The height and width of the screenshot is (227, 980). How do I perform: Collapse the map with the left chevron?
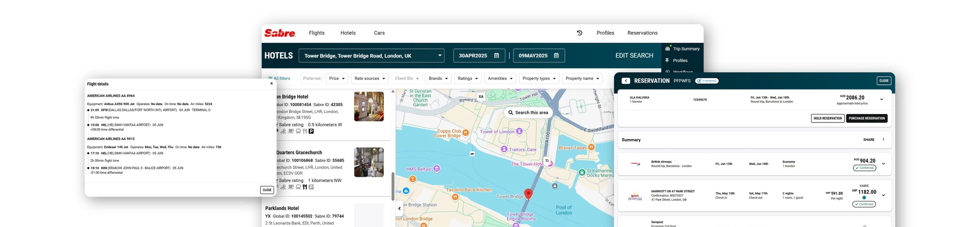pos(399,209)
